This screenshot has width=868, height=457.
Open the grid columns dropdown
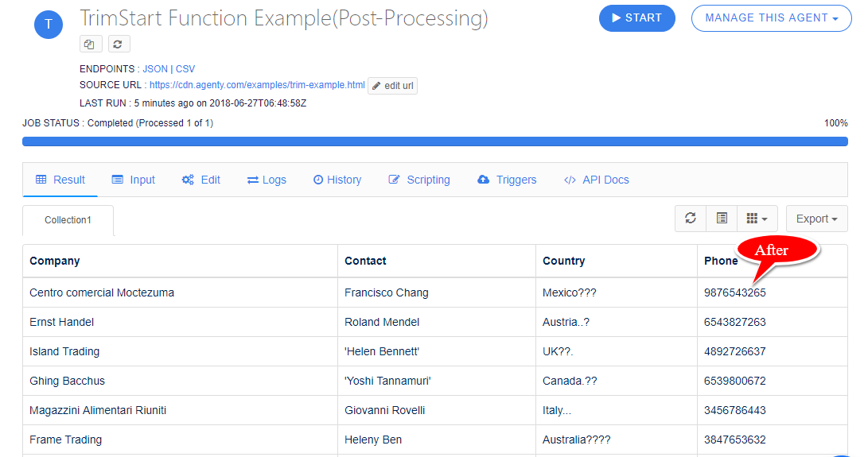click(x=757, y=219)
